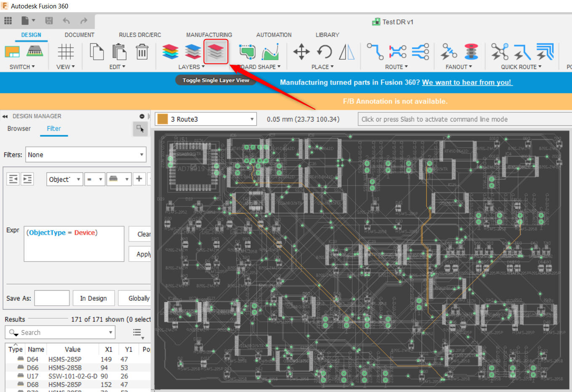
Task: Switch to the MANUFACTURING tab
Action: coord(209,34)
